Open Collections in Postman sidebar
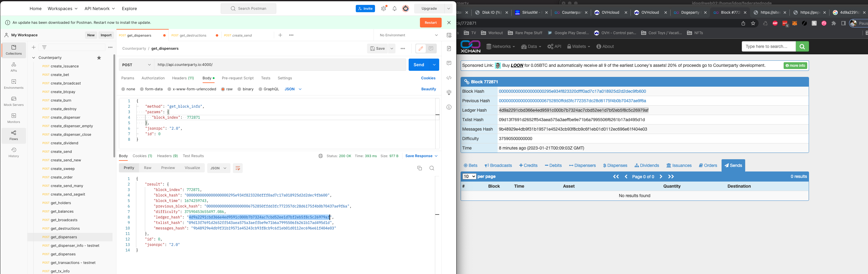The width and height of the screenshot is (868, 274). tap(14, 50)
